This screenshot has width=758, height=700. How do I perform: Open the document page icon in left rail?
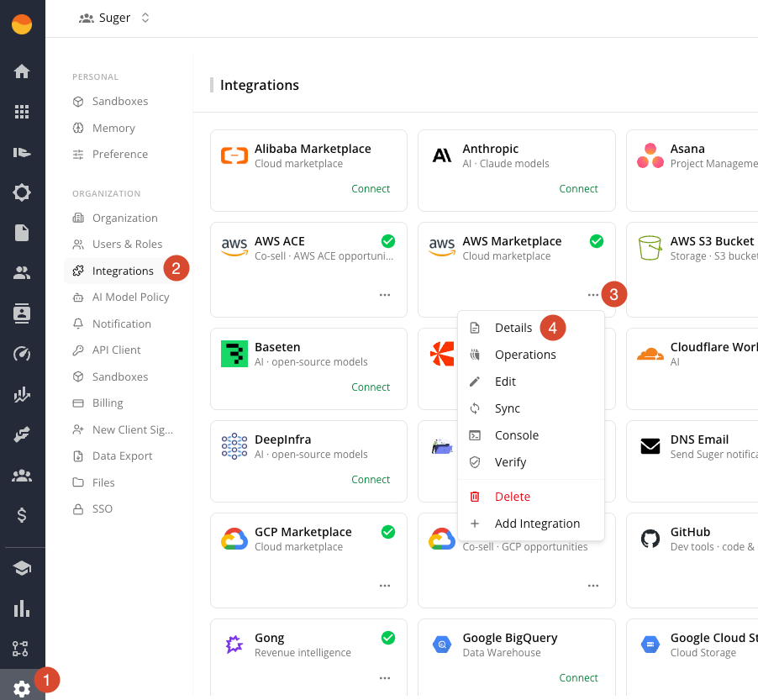22,233
